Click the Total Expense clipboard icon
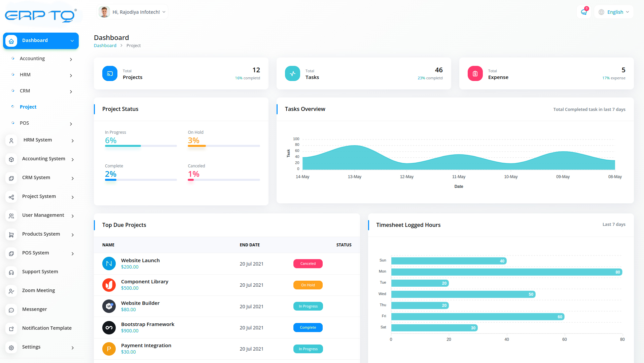Viewport: 644px width, 363px height. (475, 74)
